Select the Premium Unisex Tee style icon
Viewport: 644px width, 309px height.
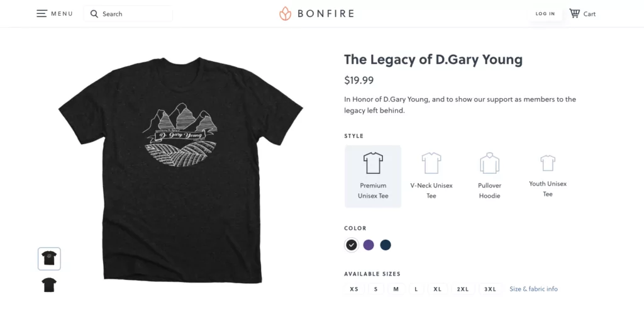(x=373, y=164)
